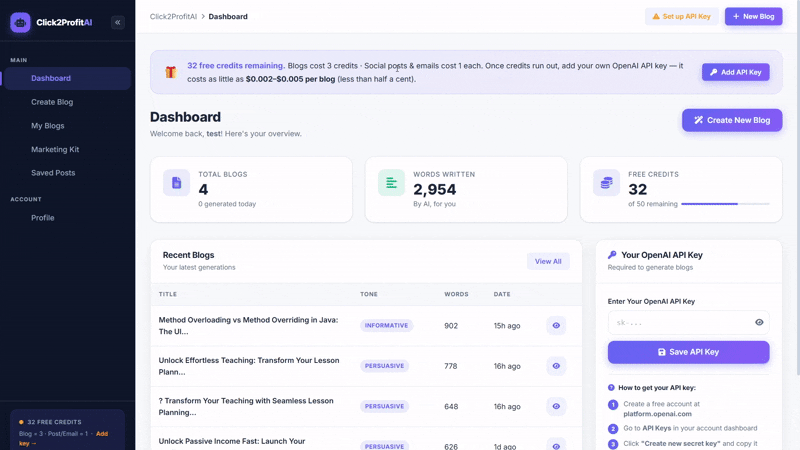Click the key icon beside Your OpenAI API Key

[612, 255]
